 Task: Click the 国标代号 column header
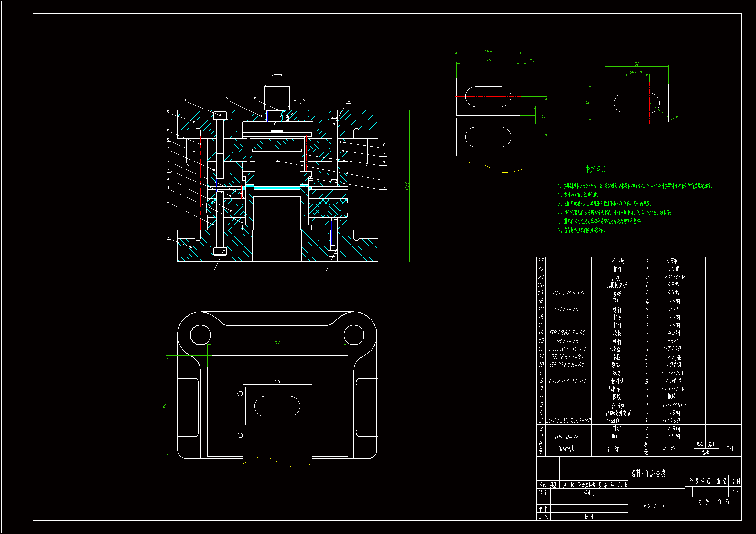pos(567,448)
